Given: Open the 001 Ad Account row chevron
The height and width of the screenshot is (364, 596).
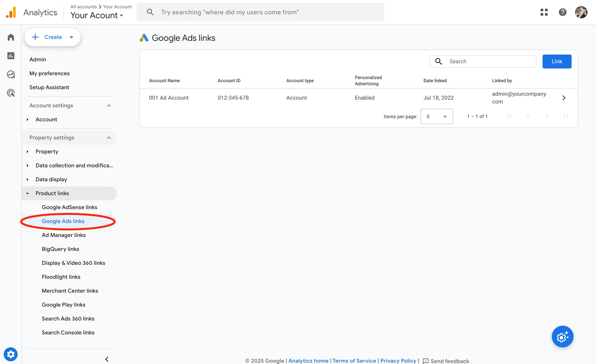Looking at the screenshot, I should coord(564,98).
